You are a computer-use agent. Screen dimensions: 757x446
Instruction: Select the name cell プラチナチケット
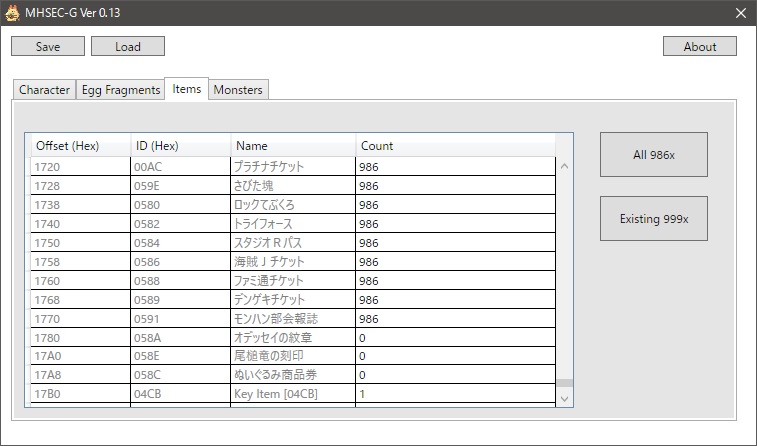(x=293, y=167)
